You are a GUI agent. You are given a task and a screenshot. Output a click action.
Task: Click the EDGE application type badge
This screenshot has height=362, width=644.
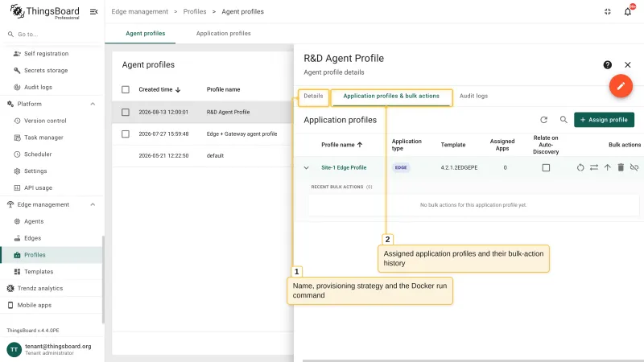tap(401, 167)
